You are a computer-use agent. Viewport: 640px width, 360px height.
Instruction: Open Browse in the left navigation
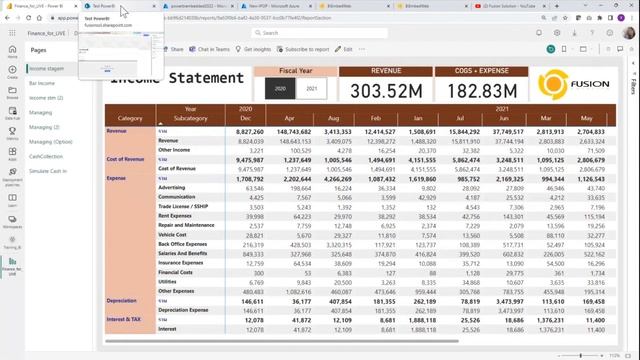(12, 93)
